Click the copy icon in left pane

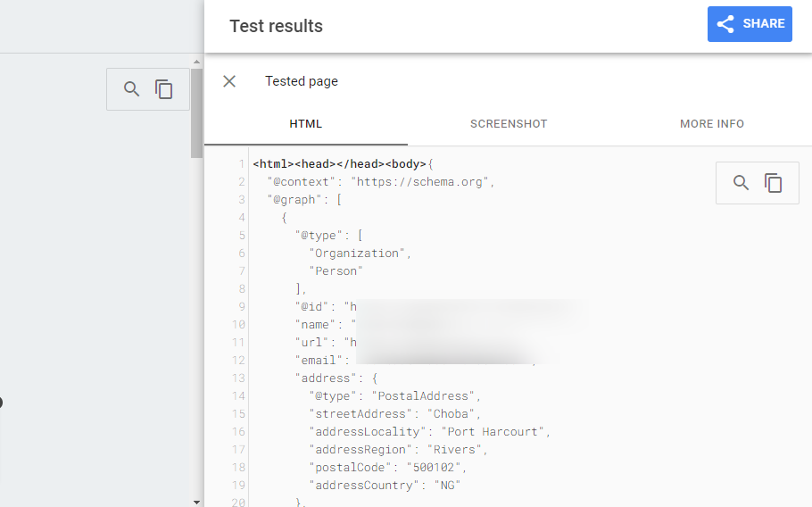163,89
